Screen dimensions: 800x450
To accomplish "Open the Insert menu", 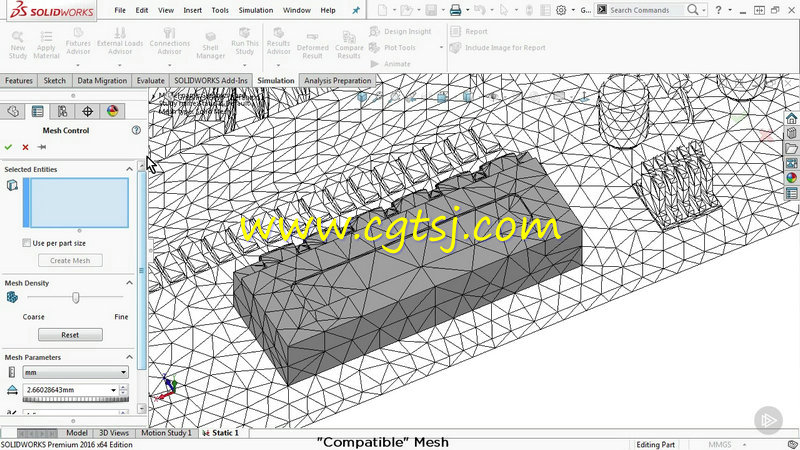I will tap(192, 10).
